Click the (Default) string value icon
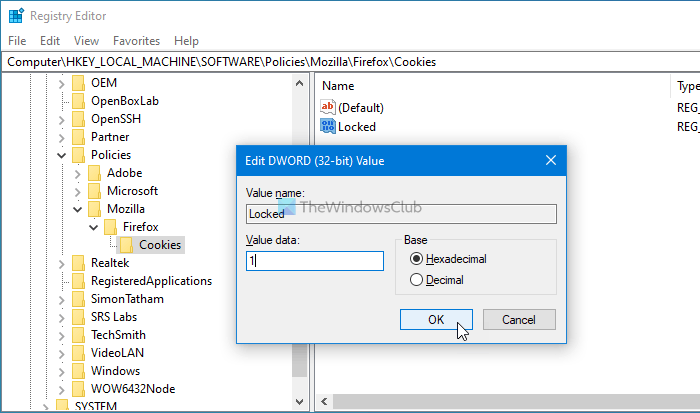The height and width of the screenshot is (413, 700). click(x=328, y=107)
